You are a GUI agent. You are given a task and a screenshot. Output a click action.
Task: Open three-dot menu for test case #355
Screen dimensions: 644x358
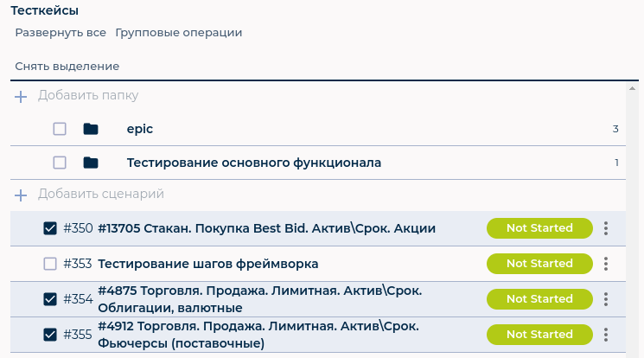point(606,335)
